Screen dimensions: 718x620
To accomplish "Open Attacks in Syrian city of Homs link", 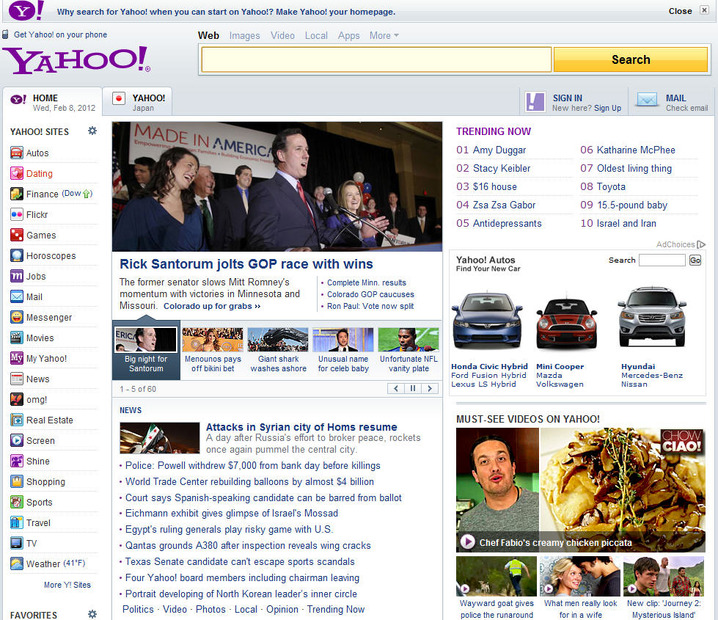I will pos(301,427).
